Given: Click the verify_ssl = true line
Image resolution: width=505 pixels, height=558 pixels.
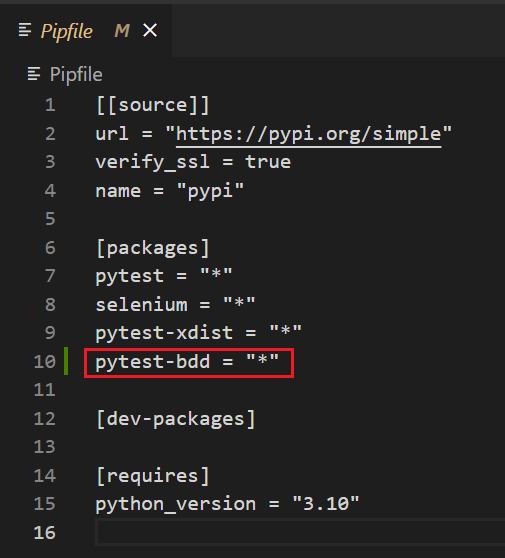Looking at the screenshot, I should click(x=193, y=162).
